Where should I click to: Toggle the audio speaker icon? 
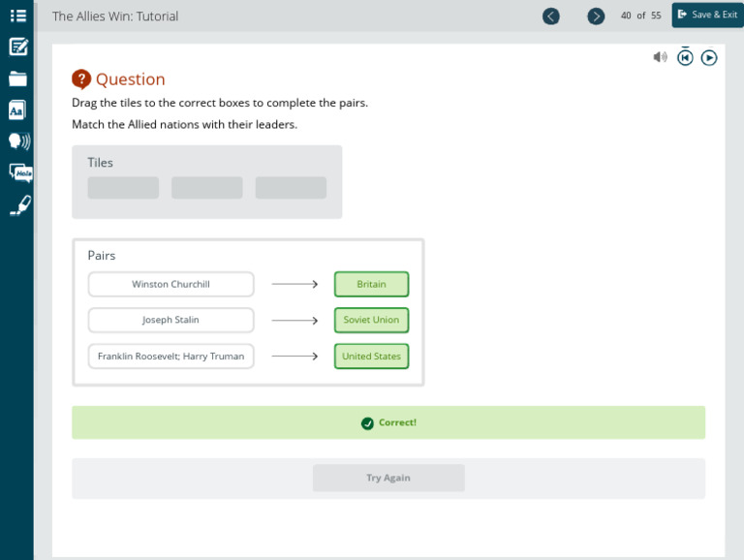pyautogui.click(x=660, y=57)
